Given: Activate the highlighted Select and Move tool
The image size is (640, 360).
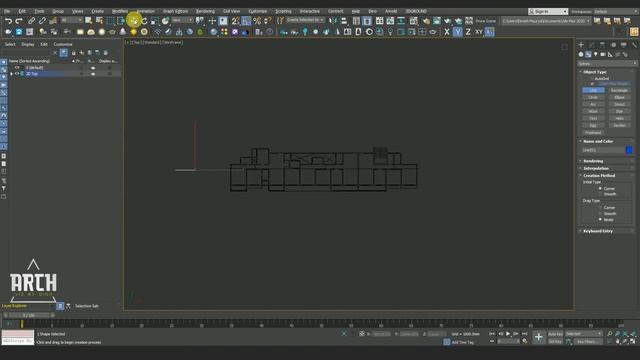Looking at the screenshot, I should [x=133, y=21].
